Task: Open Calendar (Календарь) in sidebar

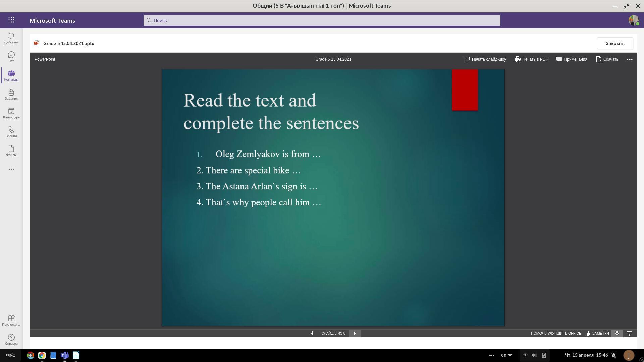Action: click(x=11, y=113)
